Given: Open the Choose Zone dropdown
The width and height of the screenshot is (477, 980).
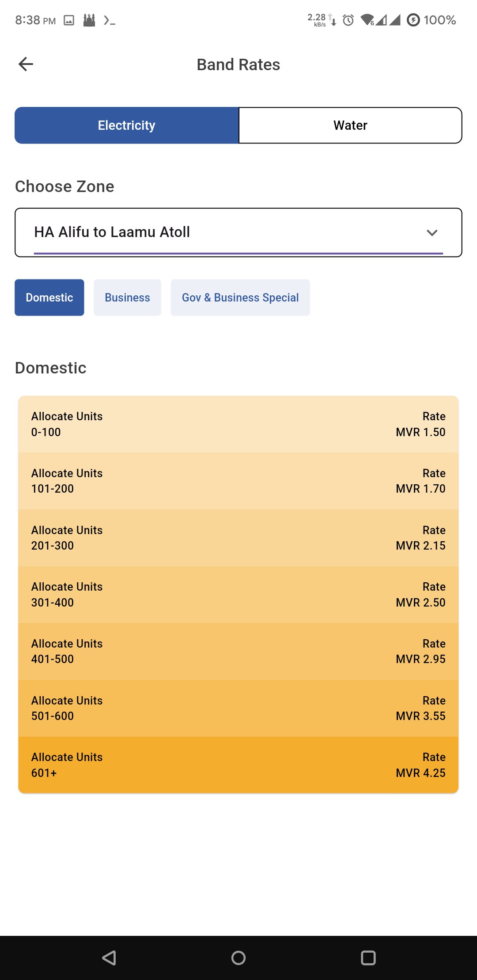Looking at the screenshot, I should pos(221,232).
